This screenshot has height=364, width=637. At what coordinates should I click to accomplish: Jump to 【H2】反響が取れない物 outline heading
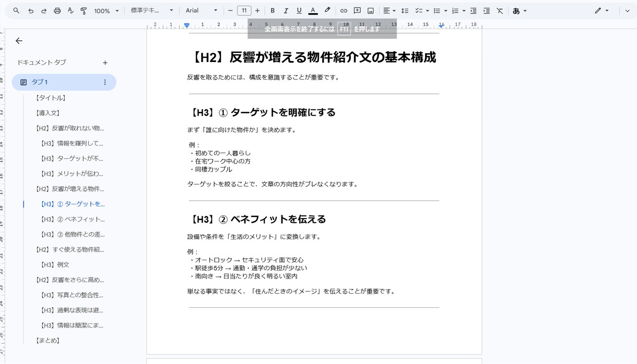coord(69,128)
